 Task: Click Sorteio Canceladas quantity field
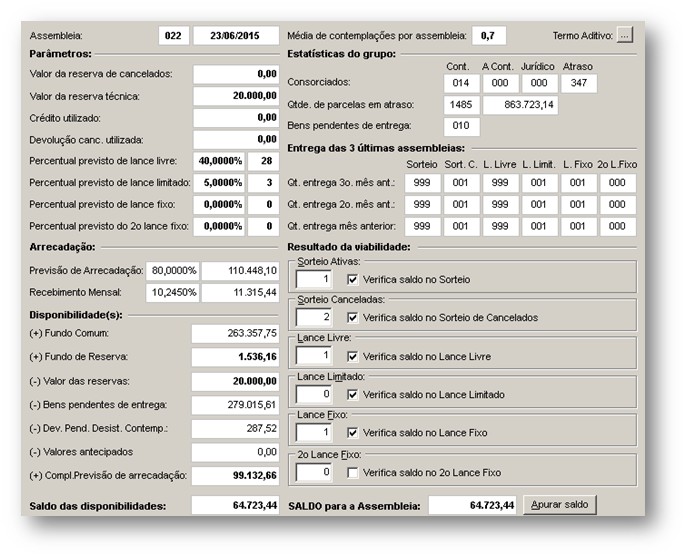point(314,318)
